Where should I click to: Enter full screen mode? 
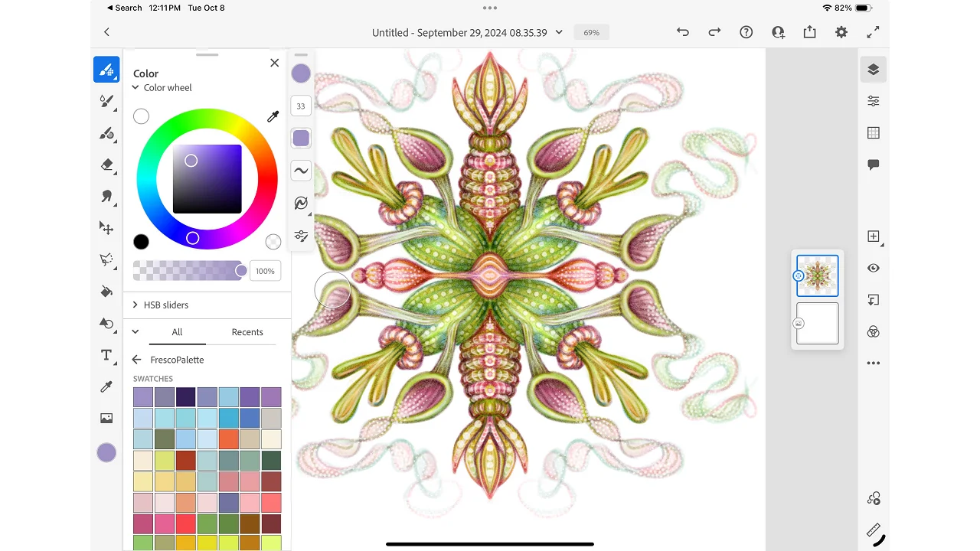point(873,32)
